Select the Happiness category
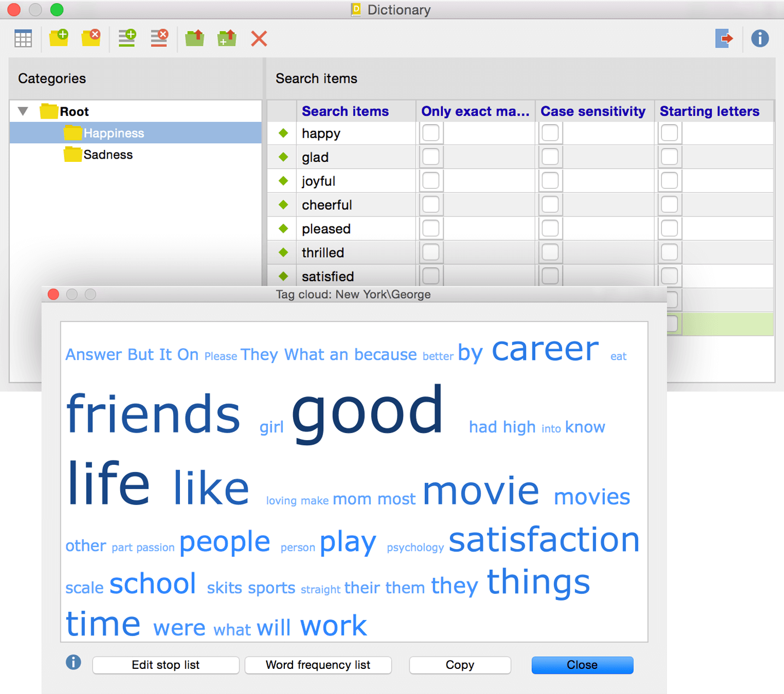Viewport: 784px width, 694px height. point(136,133)
